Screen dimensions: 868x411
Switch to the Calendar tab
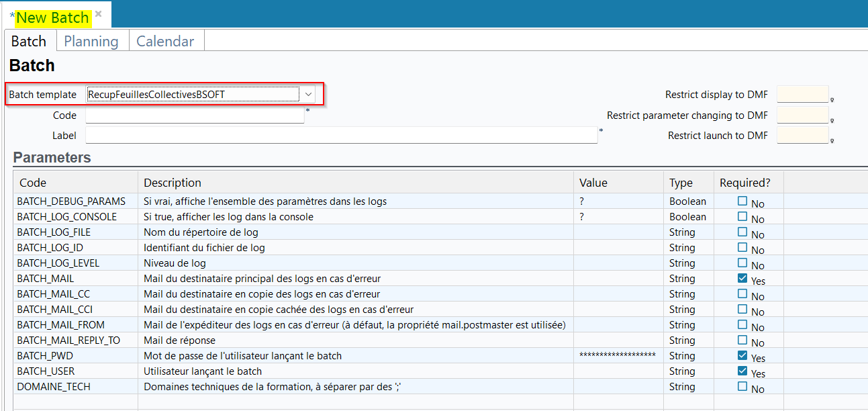tap(165, 41)
